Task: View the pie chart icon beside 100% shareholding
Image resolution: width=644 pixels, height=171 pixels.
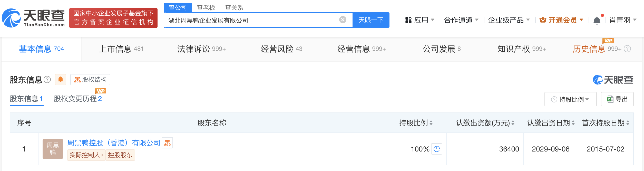Action: tap(437, 149)
